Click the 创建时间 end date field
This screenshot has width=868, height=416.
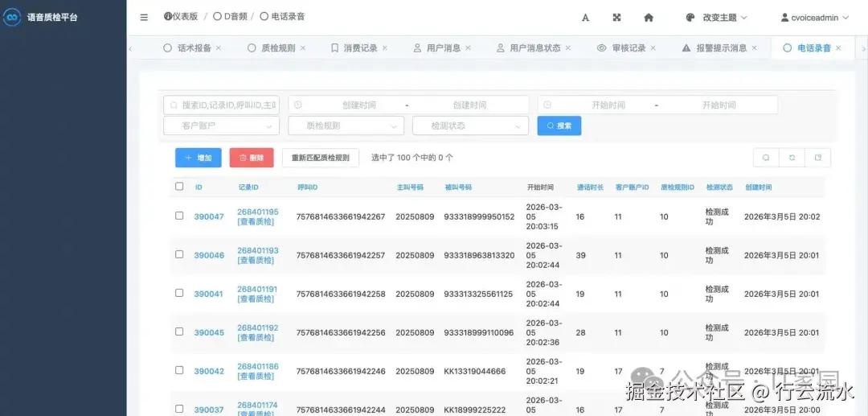[x=469, y=105]
